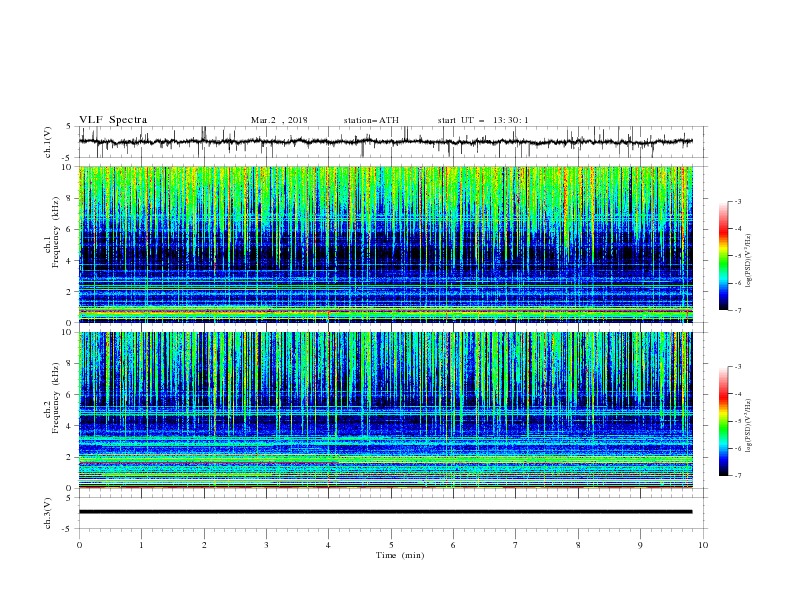Click the time axis tick label '7'
The height and width of the screenshot is (612, 792).
(516, 545)
